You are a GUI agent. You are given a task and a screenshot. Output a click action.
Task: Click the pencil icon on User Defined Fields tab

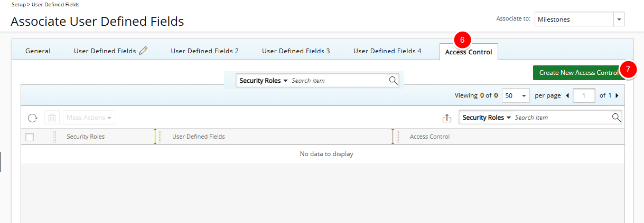tap(143, 51)
